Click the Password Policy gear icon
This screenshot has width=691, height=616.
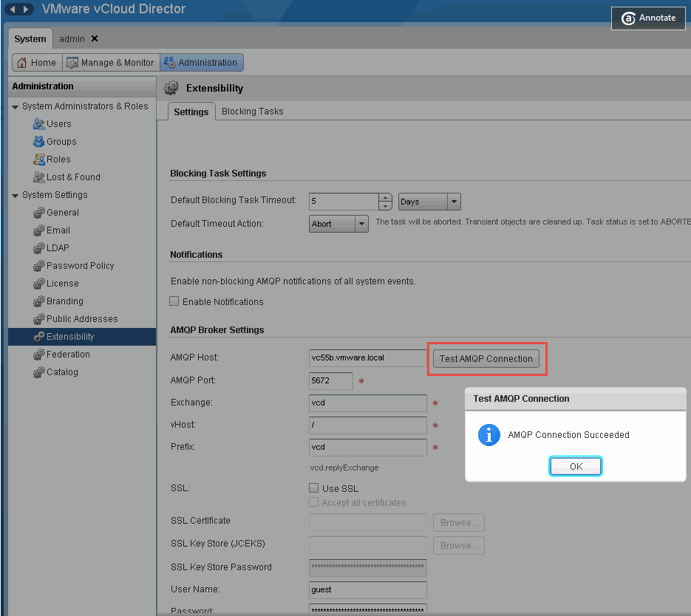pyautogui.click(x=39, y=266)
